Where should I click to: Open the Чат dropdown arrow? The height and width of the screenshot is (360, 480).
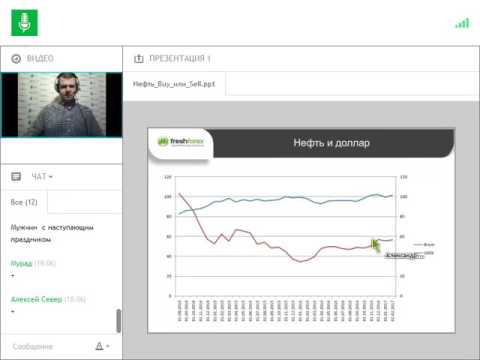[x=51, y=177]
